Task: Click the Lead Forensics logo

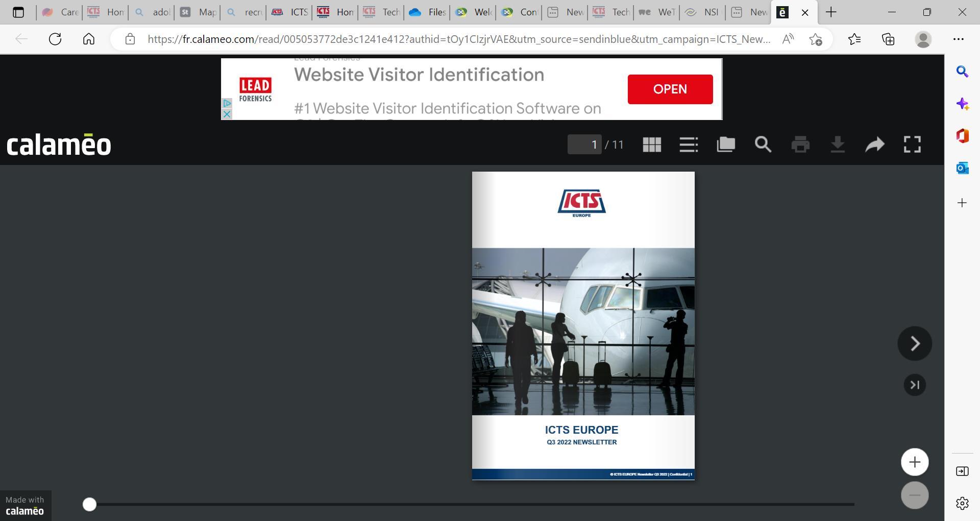Action: click(255, 89)
